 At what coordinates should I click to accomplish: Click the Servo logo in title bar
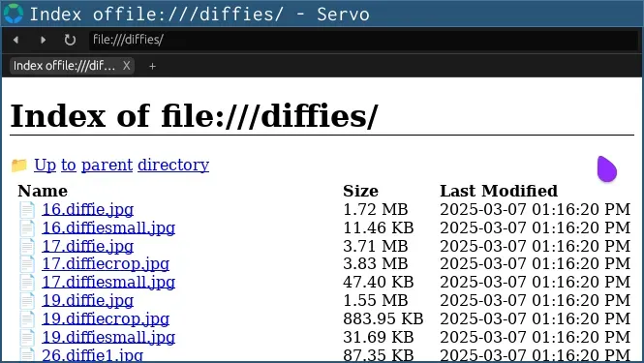tap(14, 14)
